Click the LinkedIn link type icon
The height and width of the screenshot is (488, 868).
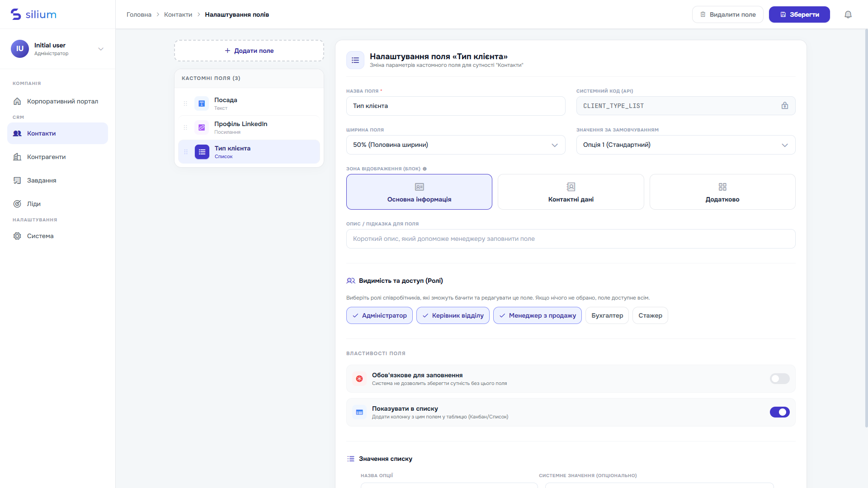(x=202, y=127)
